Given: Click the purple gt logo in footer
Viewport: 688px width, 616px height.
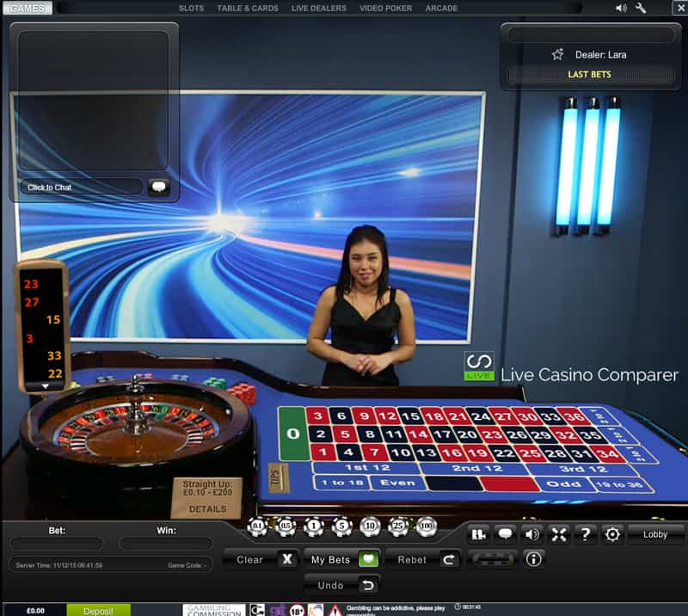Looking at the screenshot, I should coord(277,610).
